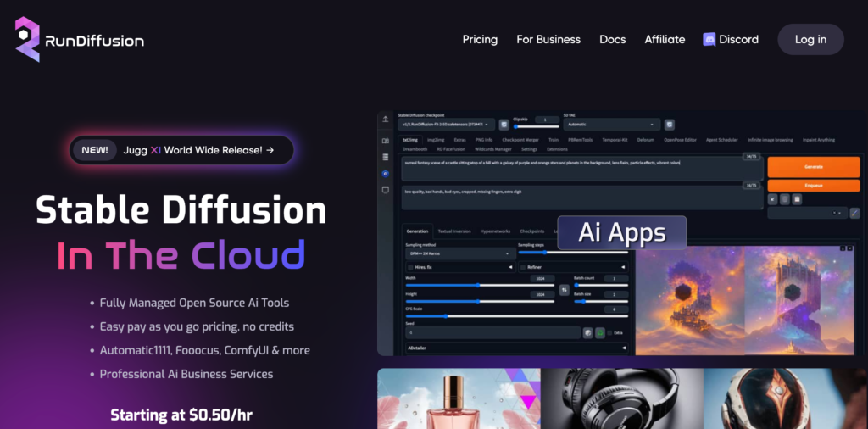Expand the Refiner section triangle
This screenshot has height=429, width=868.
click(623, 267)
